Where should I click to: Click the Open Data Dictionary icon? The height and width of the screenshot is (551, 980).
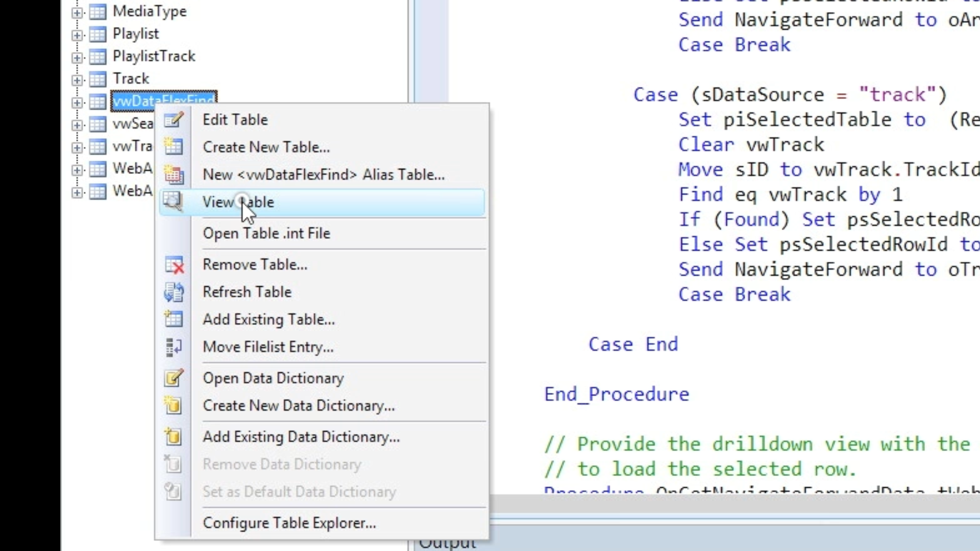pyautogui.click(x=174, y=378)
